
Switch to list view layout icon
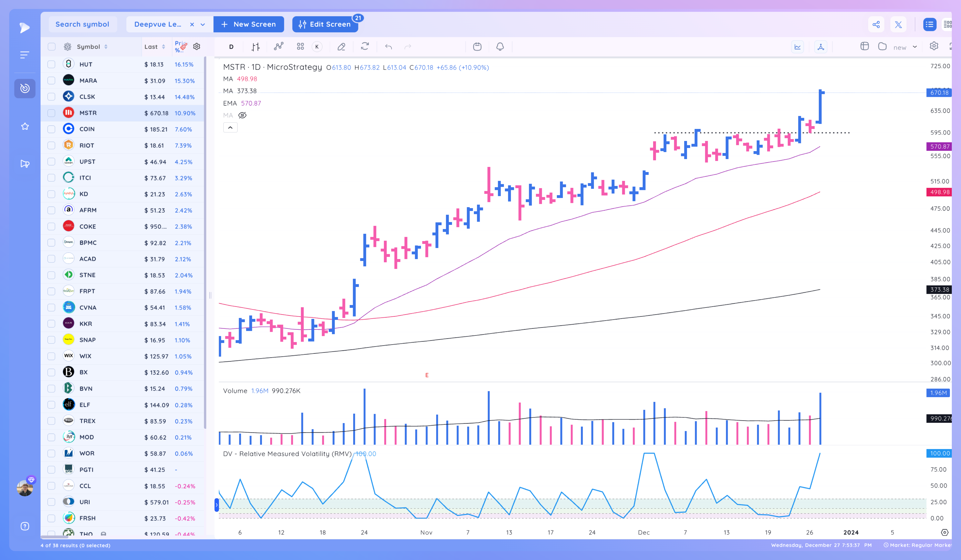pos(929,25)
